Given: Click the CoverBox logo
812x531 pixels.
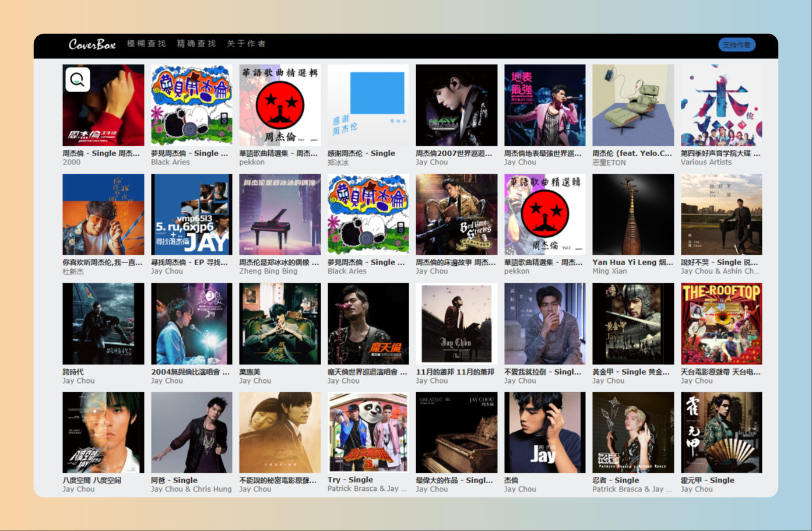Looking at the screenshot, I should click(92, 44).
